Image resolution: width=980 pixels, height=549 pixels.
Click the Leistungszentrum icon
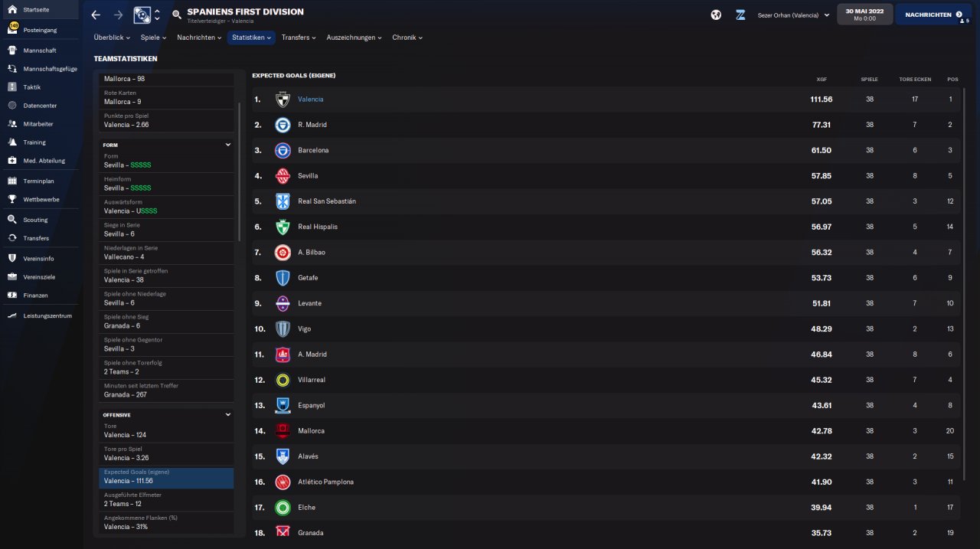click(x=12, y=315)
